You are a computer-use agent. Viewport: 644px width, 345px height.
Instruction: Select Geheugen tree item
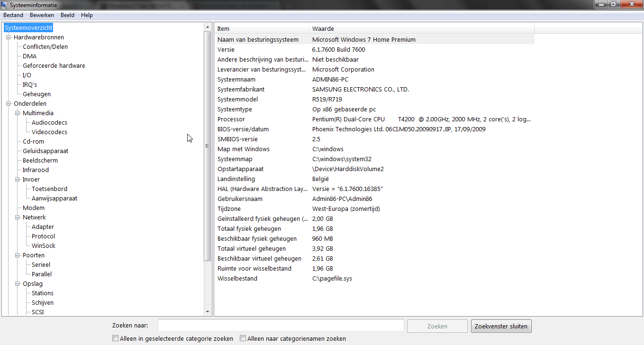coord(36,94)
